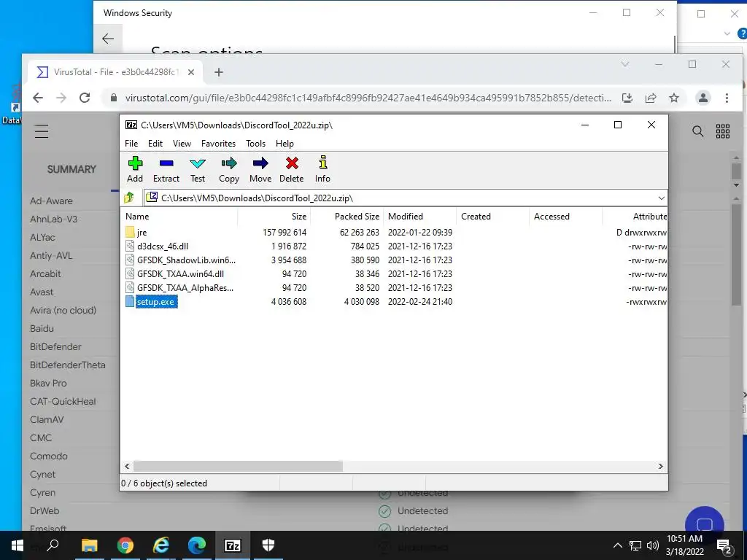The image size is (747, 560).
Task: Open Microsoft Edge from the taskbar
Action: pos(197,545)
